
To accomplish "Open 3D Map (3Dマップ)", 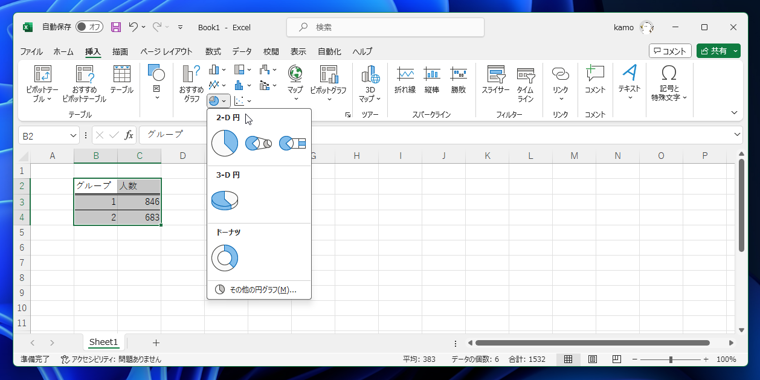I will click(x=370, y=83).
